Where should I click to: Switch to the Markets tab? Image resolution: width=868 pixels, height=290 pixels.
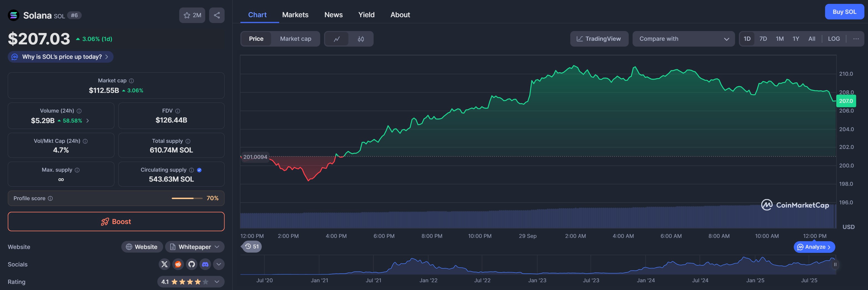(295, 15)
